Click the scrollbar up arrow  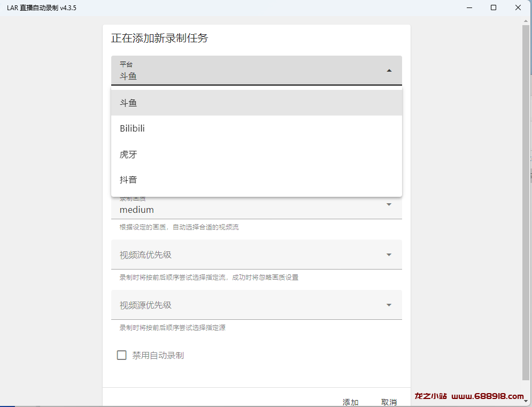point(526,21)
